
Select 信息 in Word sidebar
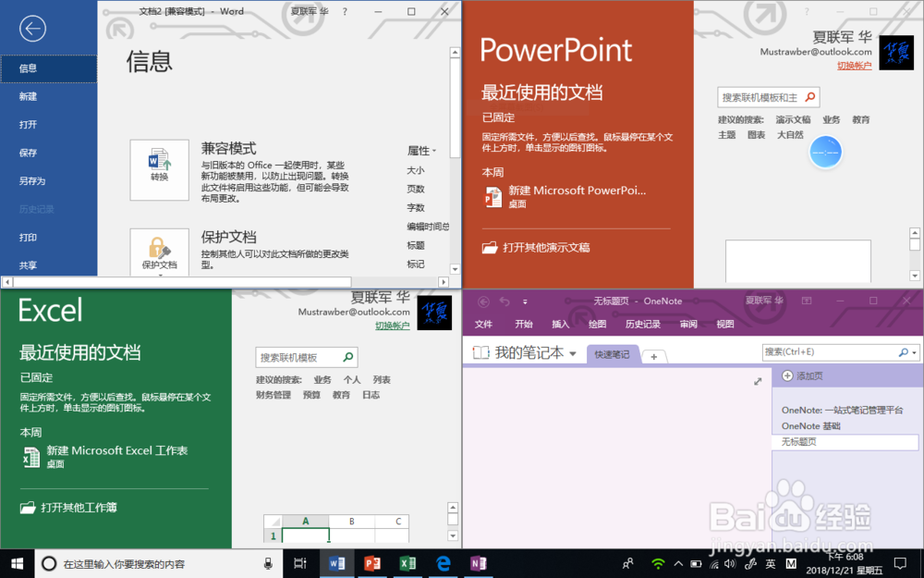point(48,68)
